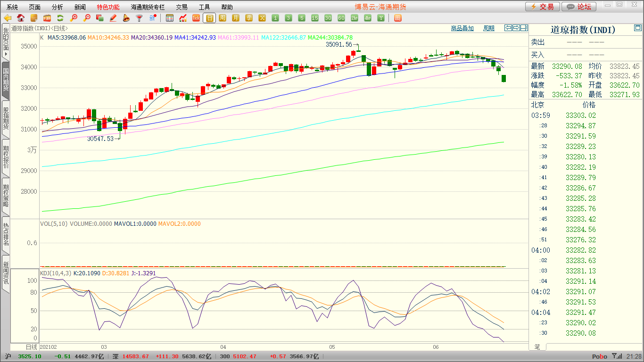Switch to 期权策略 side tab
The image size is (644, 362).
pos(6,196)
